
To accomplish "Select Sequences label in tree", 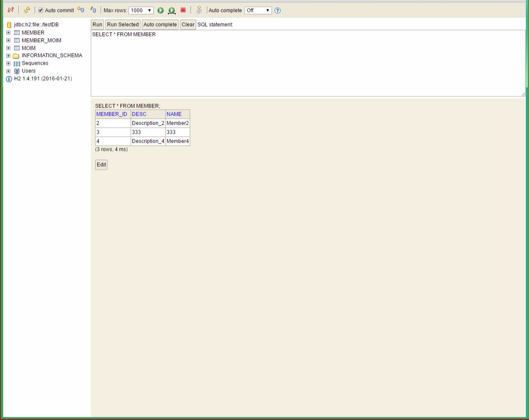I will (35, 63).
